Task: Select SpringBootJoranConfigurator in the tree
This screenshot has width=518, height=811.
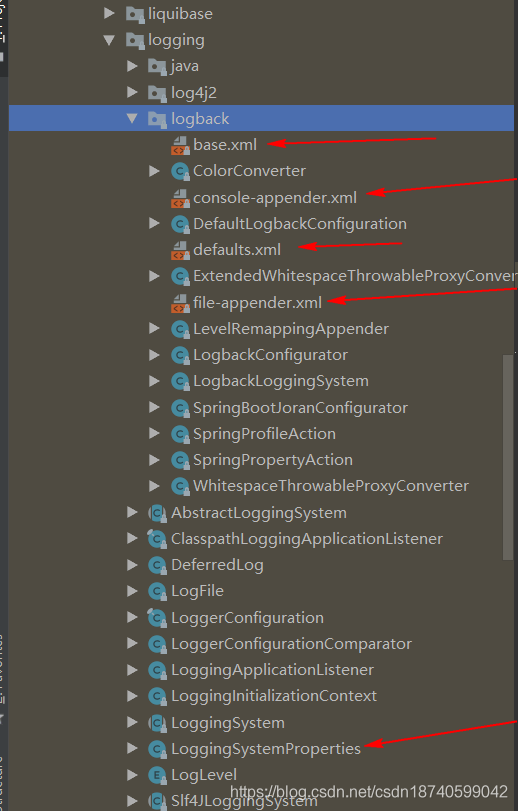Action: pyautogui.click(x=300, y=408)
